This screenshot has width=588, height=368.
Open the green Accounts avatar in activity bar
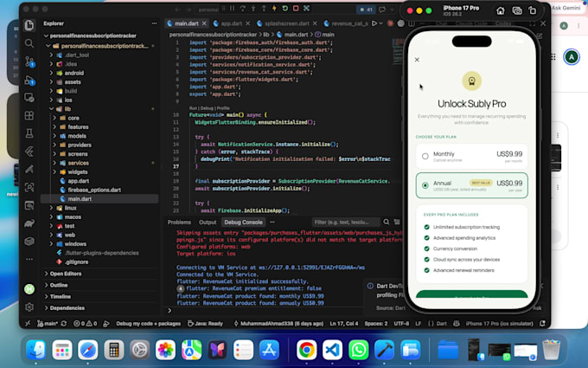(x=29, y=289)
